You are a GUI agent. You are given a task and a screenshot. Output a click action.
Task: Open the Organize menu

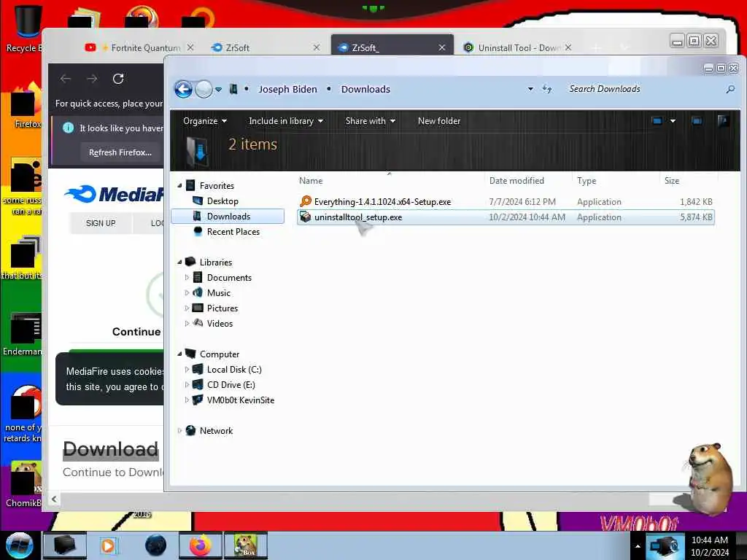205,121
